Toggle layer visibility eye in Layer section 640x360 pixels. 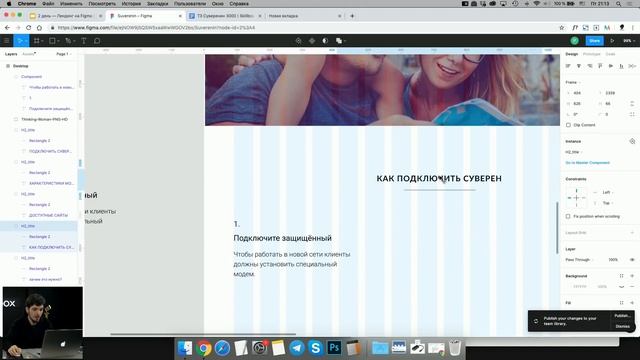632,260
